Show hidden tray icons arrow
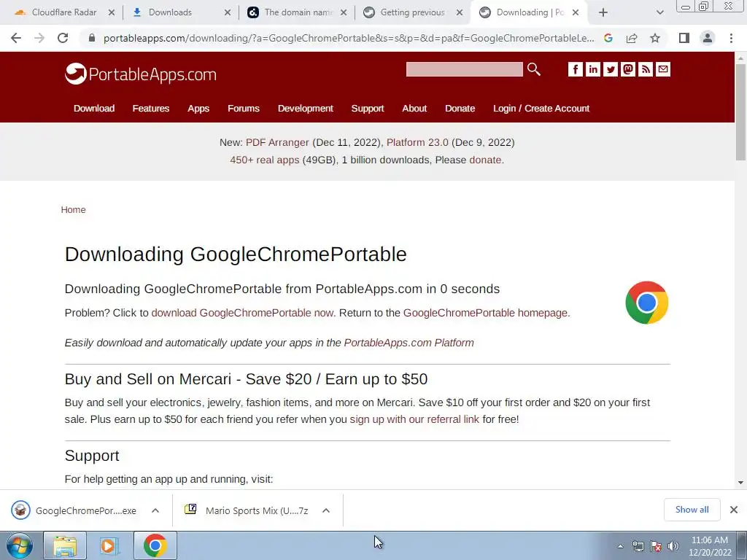Viewport: 747px width, 560px height. 620,546
